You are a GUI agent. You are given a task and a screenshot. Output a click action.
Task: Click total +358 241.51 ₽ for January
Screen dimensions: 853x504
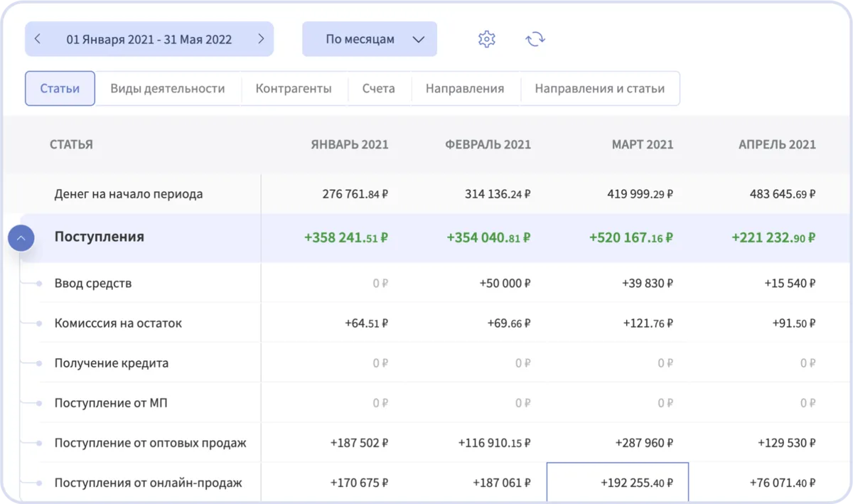pos(346,237)
